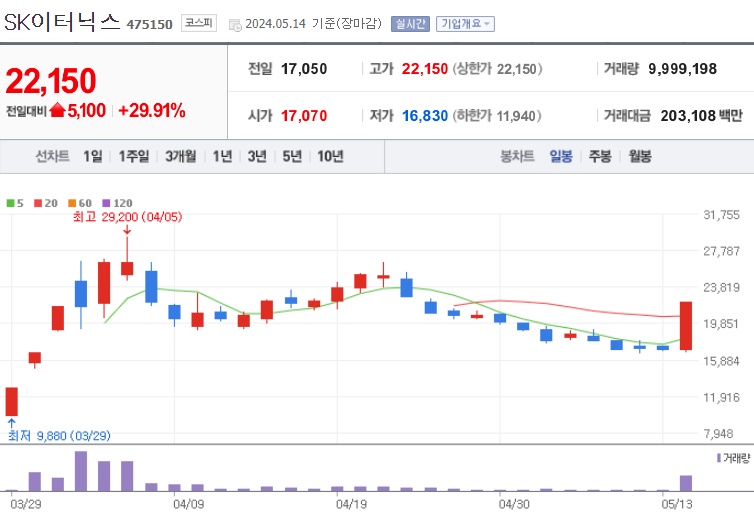Select the 3개월 line chart period

pos(181,156)
